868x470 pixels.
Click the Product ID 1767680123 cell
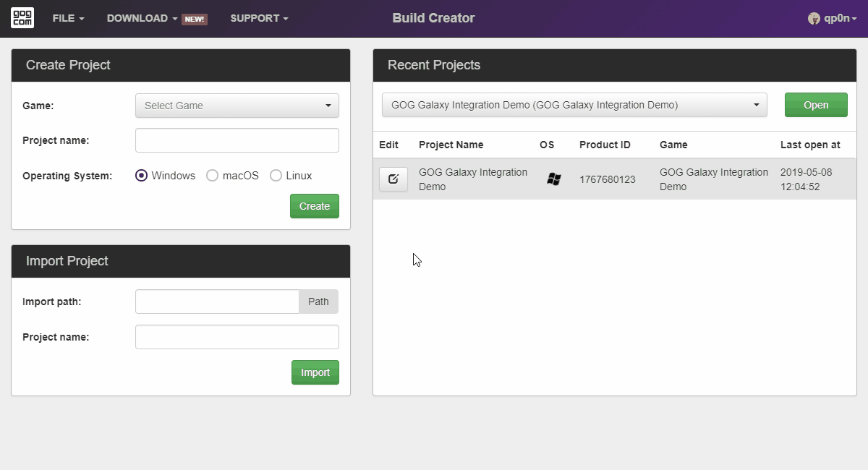click(608, 179)
